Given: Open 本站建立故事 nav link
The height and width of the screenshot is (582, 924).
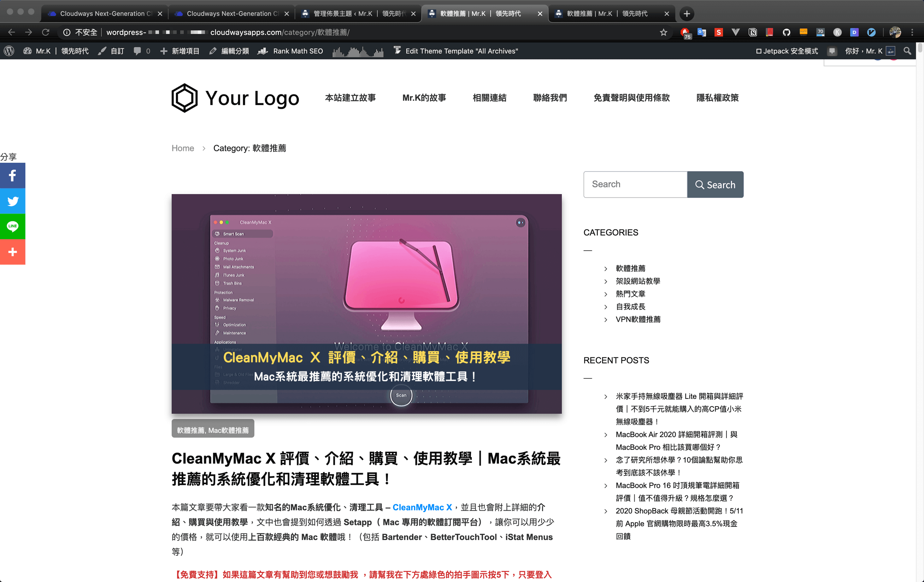Looking at the screenshot, I should point(350,98).
